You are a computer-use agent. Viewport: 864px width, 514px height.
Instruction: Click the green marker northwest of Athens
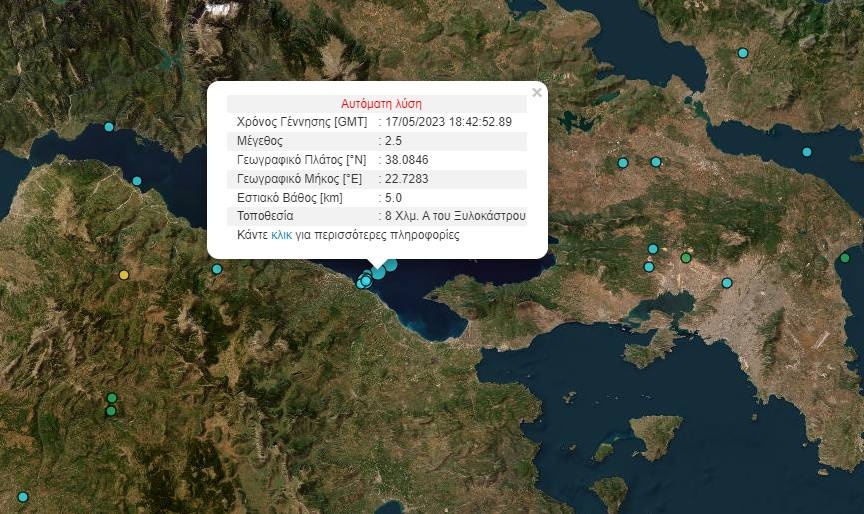point(686,258)
